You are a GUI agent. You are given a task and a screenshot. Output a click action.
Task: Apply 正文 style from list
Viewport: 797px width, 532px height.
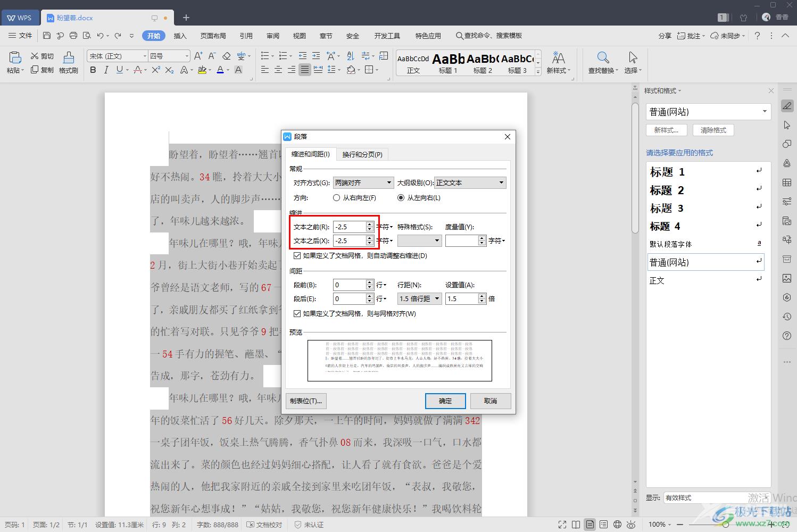(705, 280)
